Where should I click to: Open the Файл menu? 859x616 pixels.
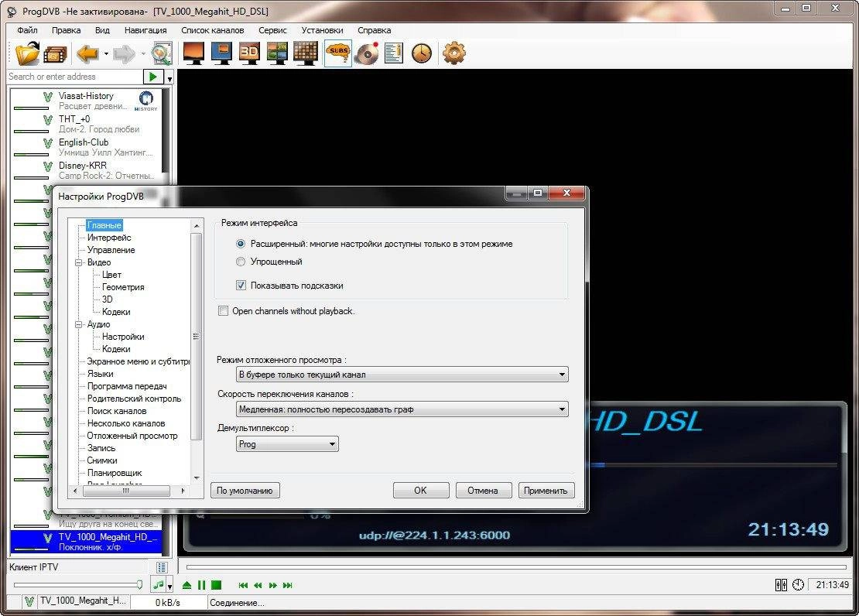pos(27,30)
